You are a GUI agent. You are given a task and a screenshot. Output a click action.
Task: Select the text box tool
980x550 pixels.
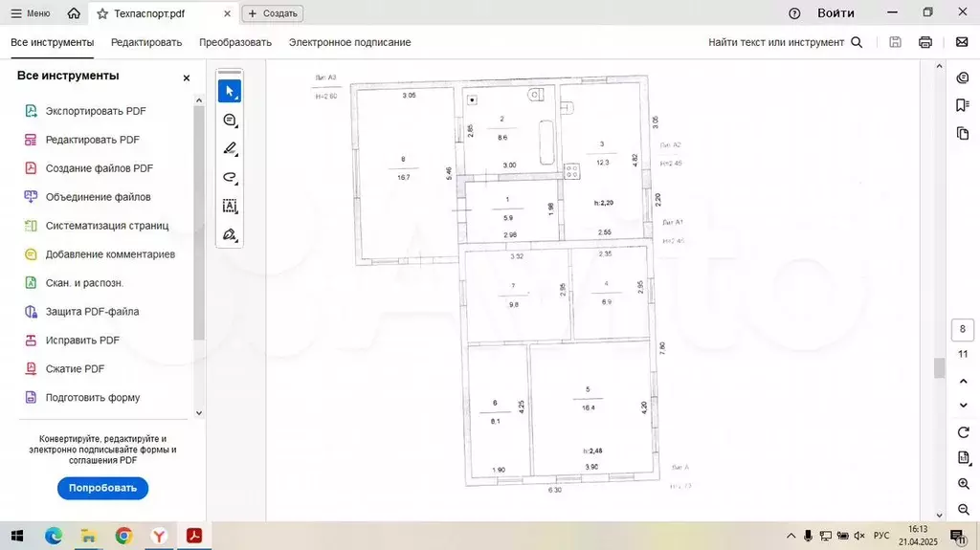click(x=230, y=207)
